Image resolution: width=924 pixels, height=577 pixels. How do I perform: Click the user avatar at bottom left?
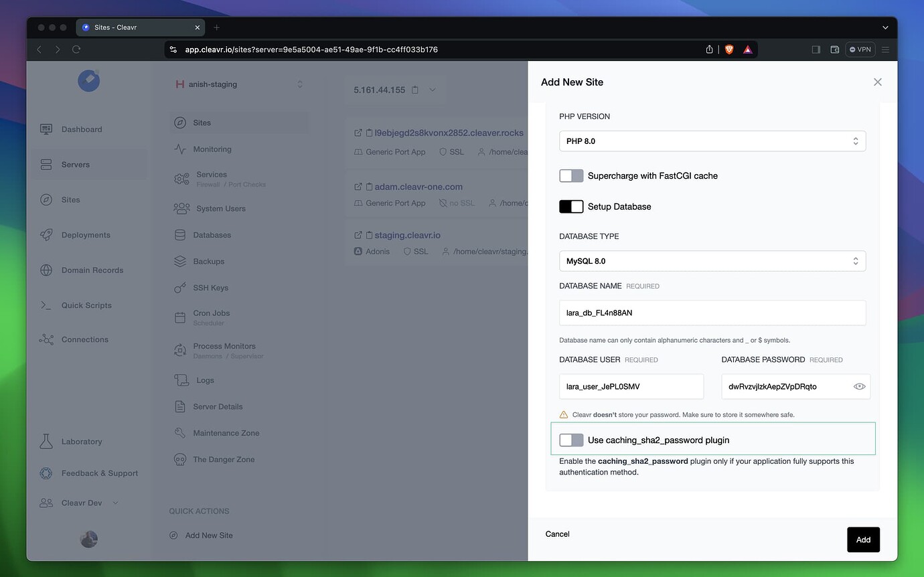[88, 539]
